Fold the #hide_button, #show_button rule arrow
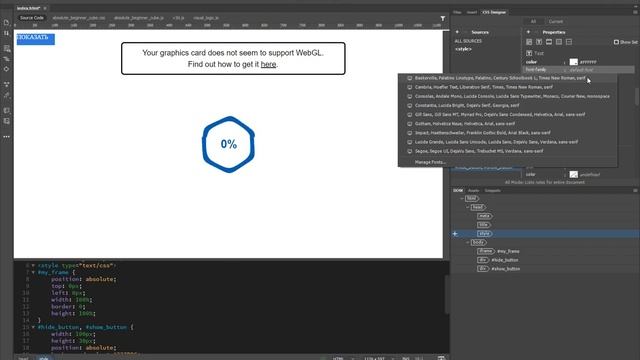The width and height of the screenshot is (640, 360). [33, 327]
